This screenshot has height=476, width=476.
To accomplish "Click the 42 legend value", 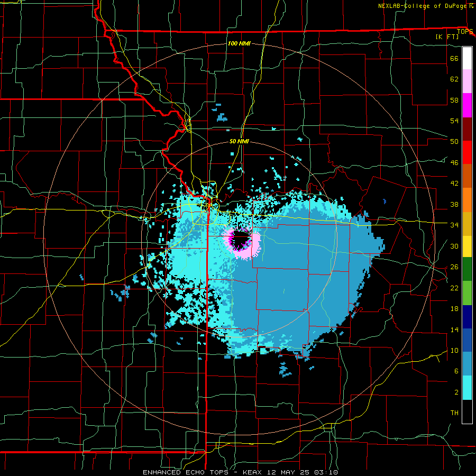I will click(x=454, y=184).
